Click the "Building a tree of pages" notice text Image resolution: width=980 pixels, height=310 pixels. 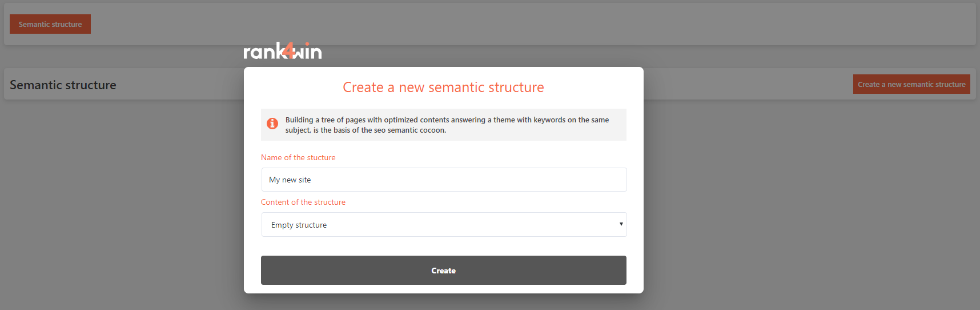click(447, 120)
